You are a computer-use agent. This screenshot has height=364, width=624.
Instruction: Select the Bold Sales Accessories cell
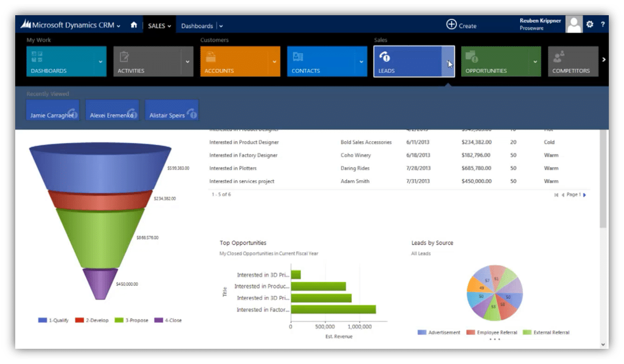pyautogui.click(x=366, y=142)
